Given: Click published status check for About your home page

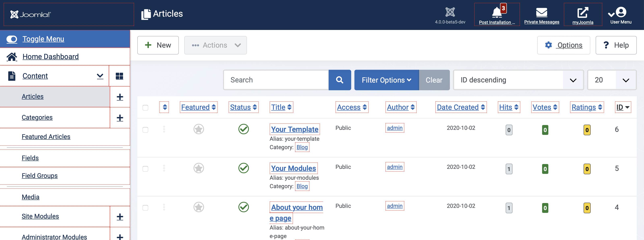Looking at the screenshot, I should pyautogui.click(x=243, y=207).
